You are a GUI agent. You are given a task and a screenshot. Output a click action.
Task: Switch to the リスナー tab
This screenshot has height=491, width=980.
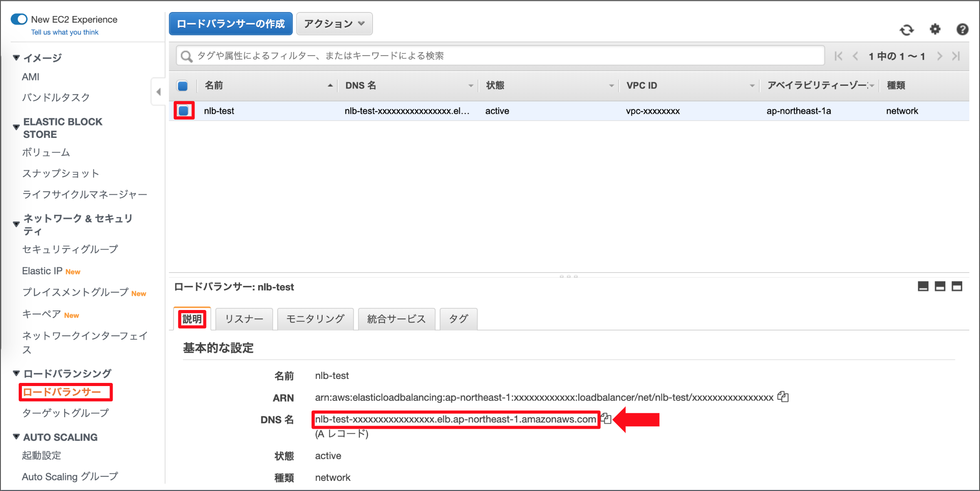pos(244,319)
